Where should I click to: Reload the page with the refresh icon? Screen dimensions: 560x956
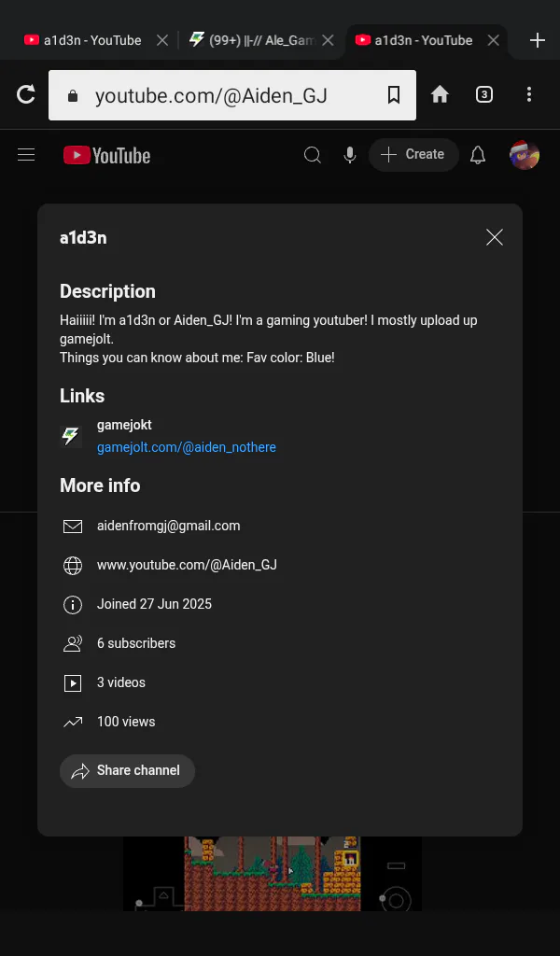click(x=25, y=94)
